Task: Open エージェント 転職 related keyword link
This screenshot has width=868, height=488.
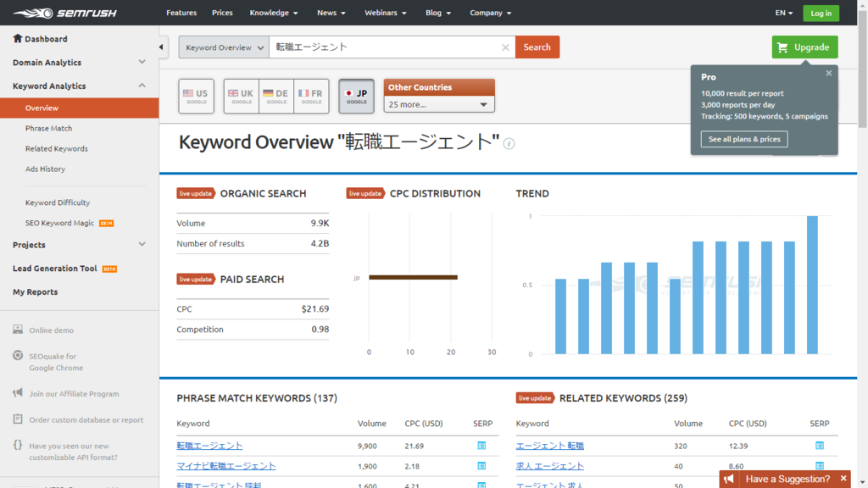Action: (549, 446)
